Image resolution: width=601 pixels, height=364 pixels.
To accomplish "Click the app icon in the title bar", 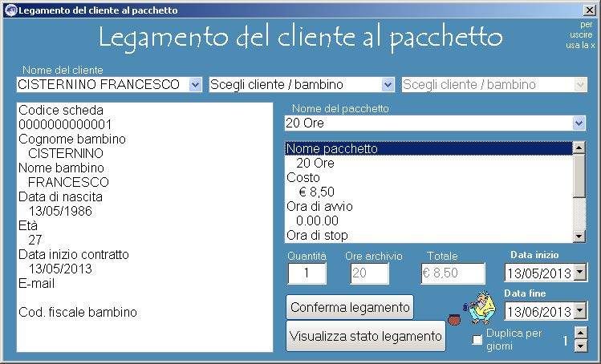I will click(x=11, y=10).
